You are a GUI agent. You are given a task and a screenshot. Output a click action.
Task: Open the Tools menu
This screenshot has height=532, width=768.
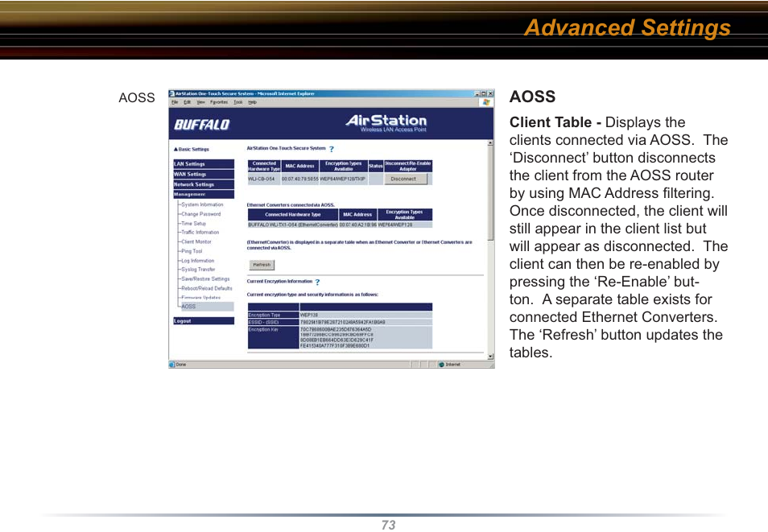(x=238, y=102)
